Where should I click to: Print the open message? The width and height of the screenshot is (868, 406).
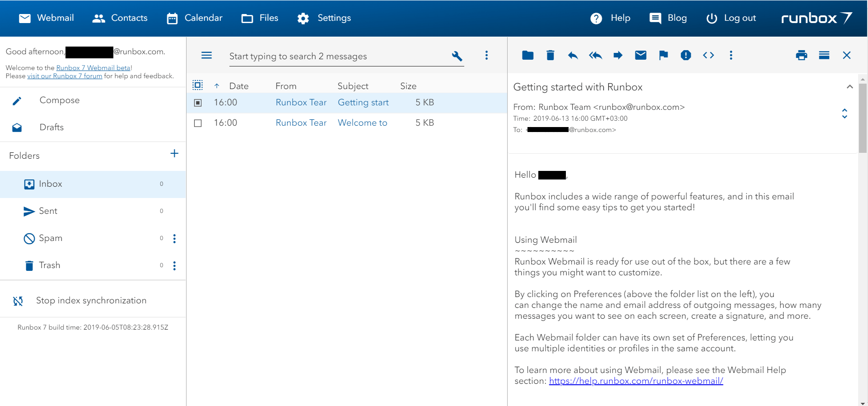tap(801, 56)
